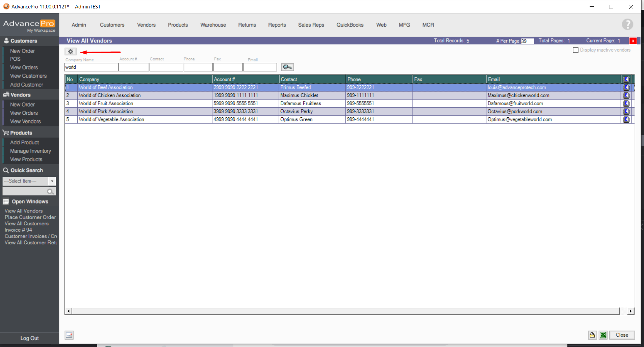The image size is (644, 347).
Task: Click the magnifier search button beside Email filter
Action: [287, 67]
